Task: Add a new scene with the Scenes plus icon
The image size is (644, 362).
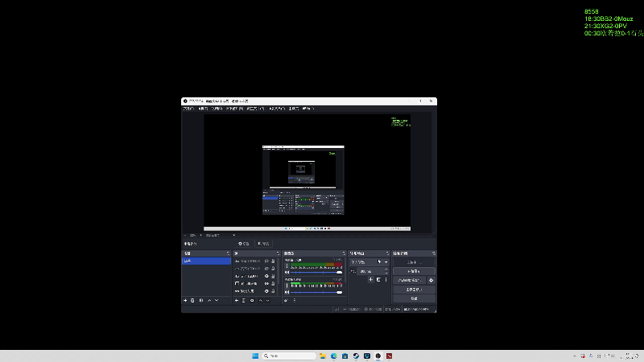Action: point(185,300)
